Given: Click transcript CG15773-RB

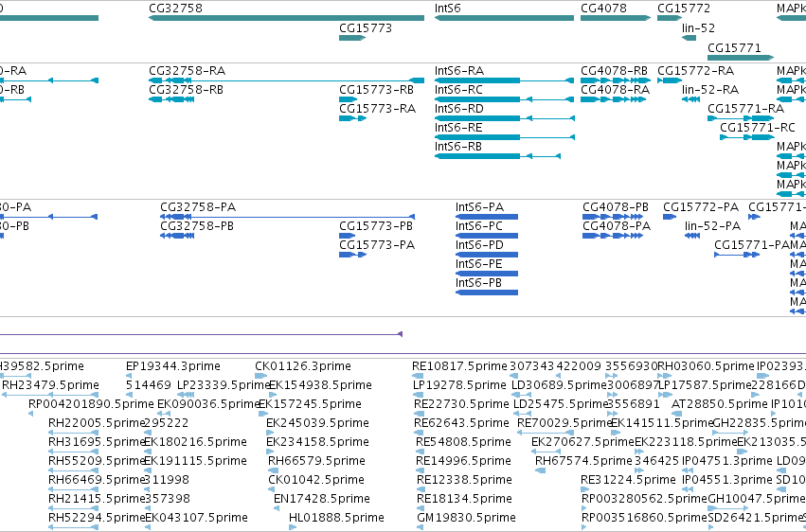Looking at the screenshot, I should [376, 90].
